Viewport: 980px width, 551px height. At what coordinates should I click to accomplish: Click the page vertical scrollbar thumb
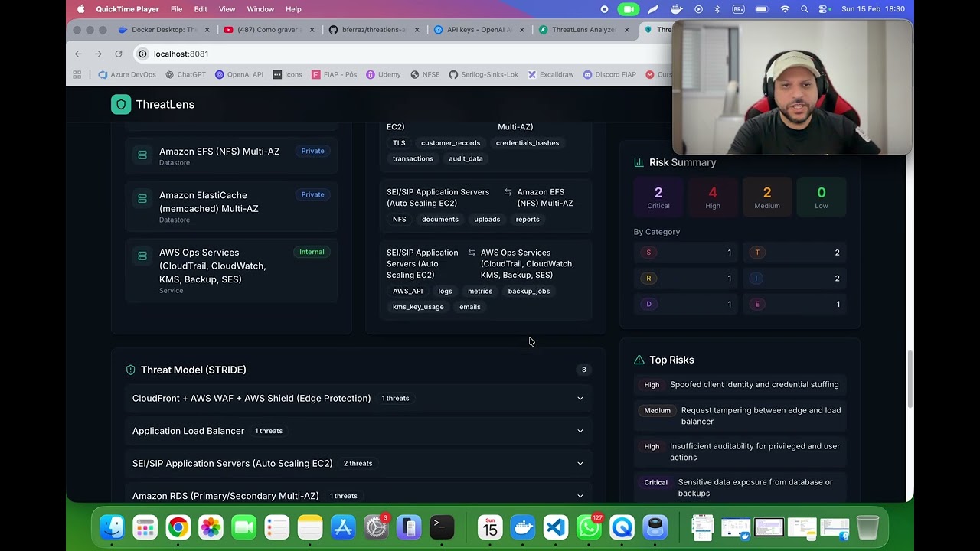910,380
